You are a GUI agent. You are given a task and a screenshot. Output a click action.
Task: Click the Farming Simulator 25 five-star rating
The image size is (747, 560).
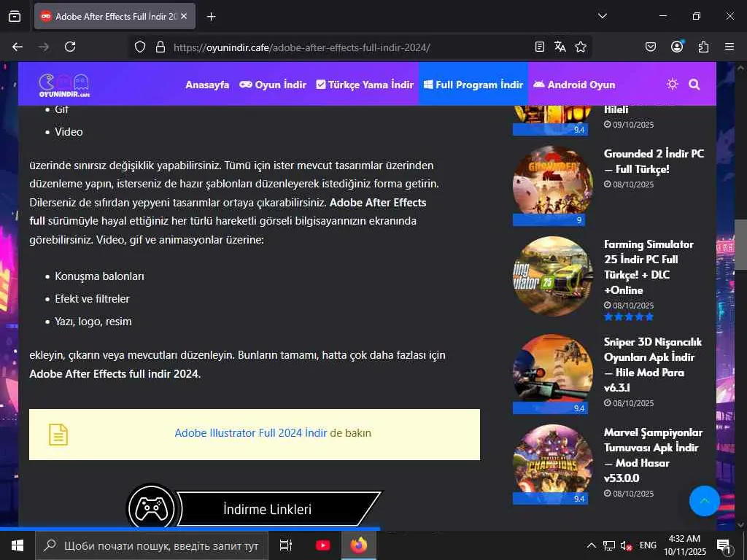click(628, 316)
